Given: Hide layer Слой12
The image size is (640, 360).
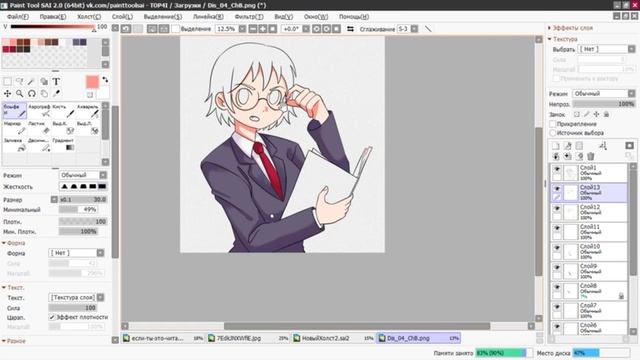Looking at the screenshot, I should pos(557,208).
